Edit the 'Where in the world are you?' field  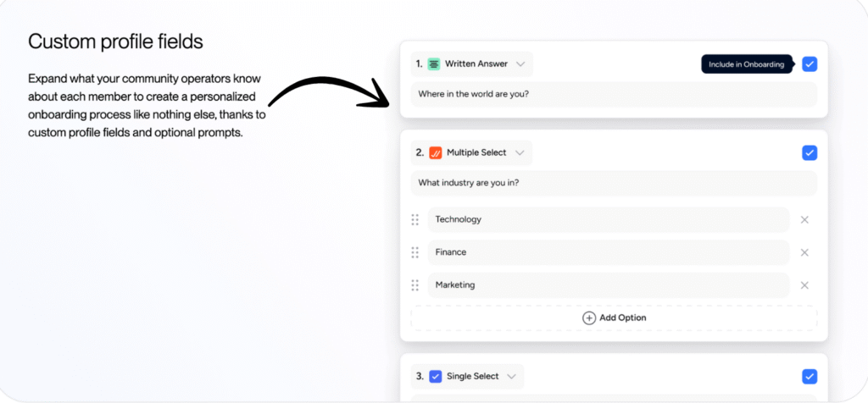[614, 94]
